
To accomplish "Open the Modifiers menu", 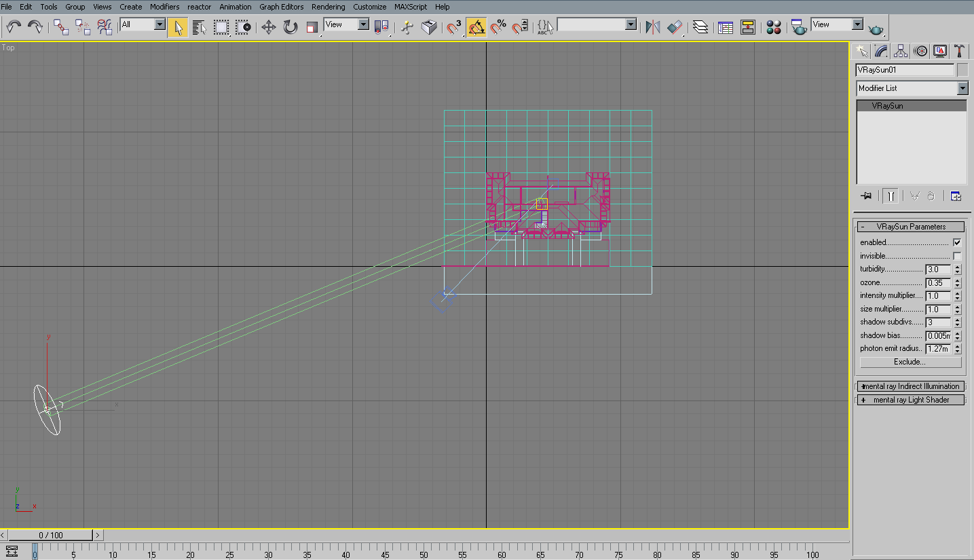I will pos(164,7).
